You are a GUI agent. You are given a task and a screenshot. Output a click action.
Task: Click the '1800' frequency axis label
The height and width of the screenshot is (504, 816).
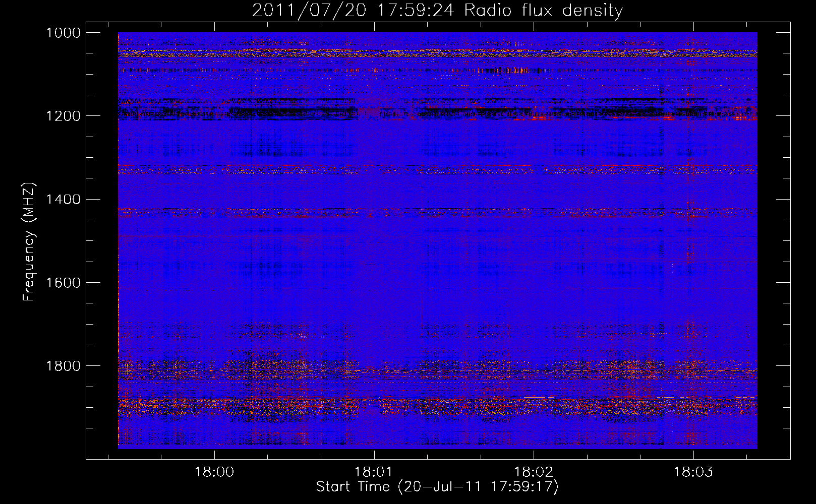[x=63, y=365]
